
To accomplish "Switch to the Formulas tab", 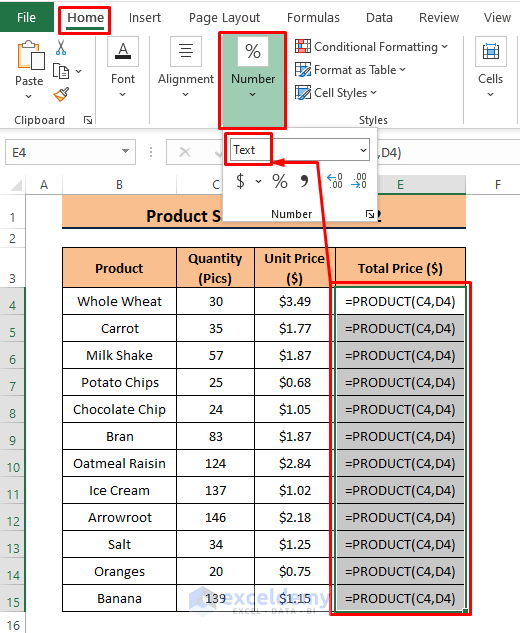I will [x=313, y=17].
